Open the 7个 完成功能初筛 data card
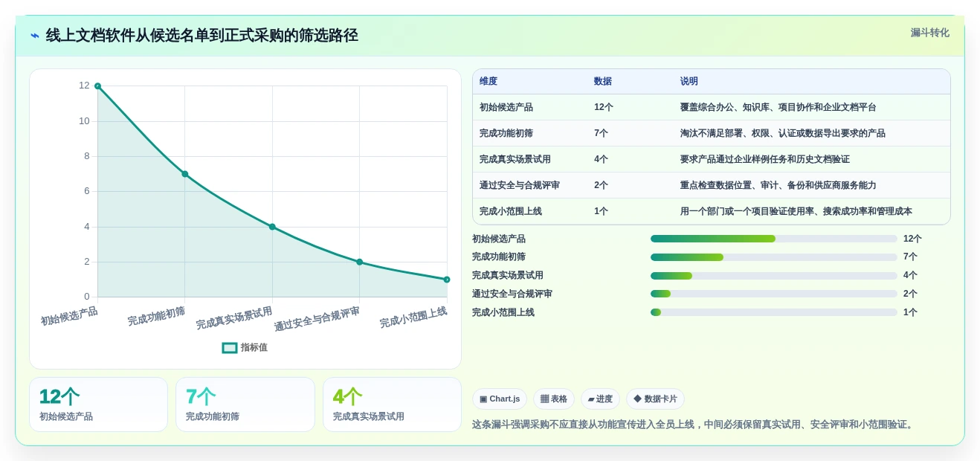This screenshot has width=980, height=461. click(245, 404)
